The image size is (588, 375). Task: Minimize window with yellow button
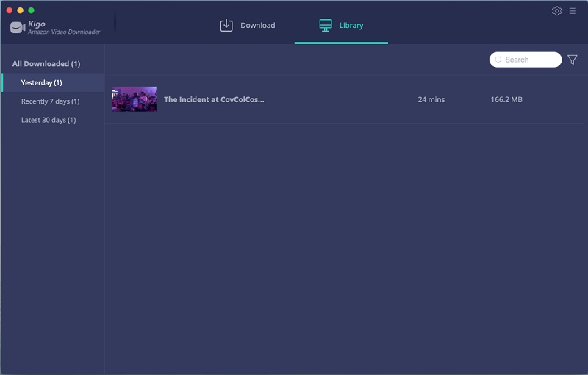(21, 10)
